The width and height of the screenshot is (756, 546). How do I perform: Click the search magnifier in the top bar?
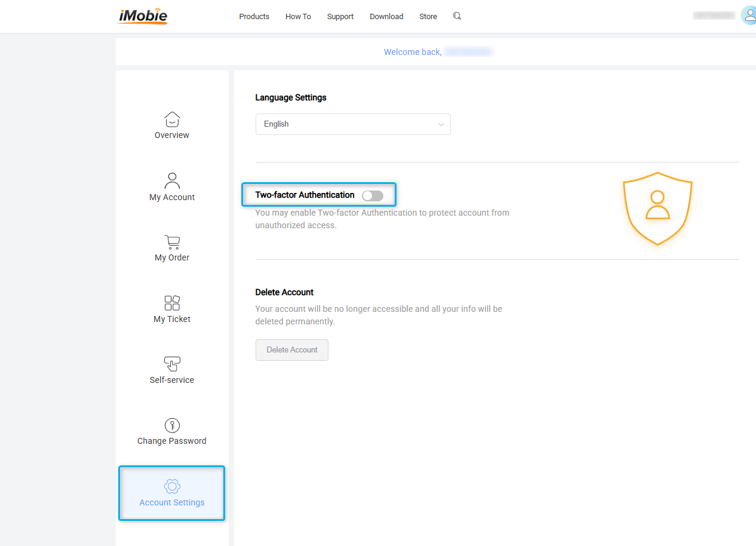pos(456,16)
